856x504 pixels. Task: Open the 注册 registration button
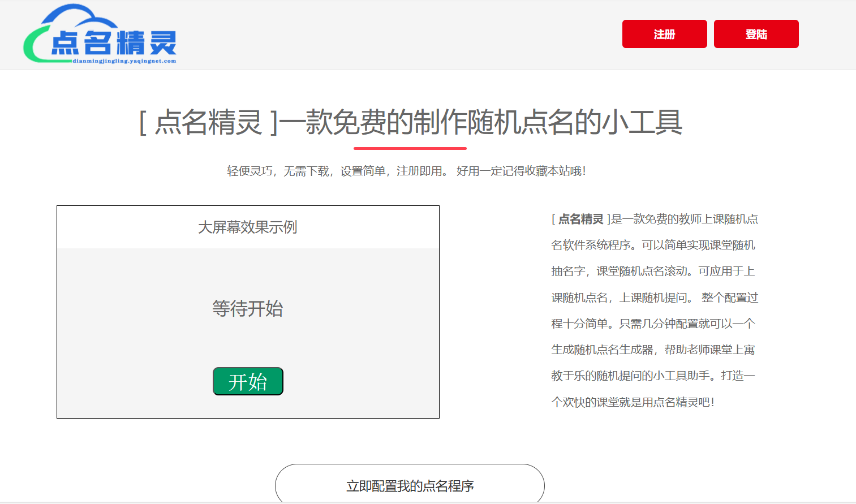[x=664, y=34]
